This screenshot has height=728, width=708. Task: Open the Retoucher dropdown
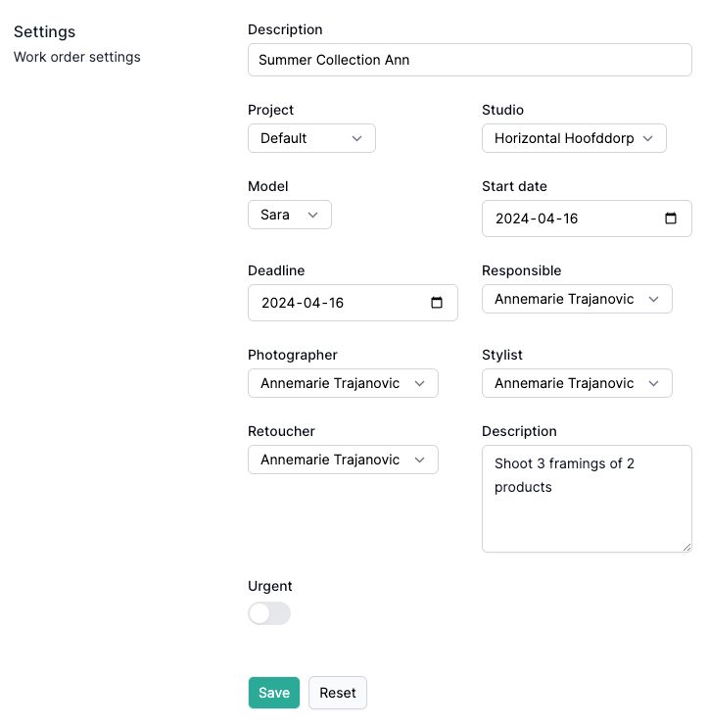343,460
